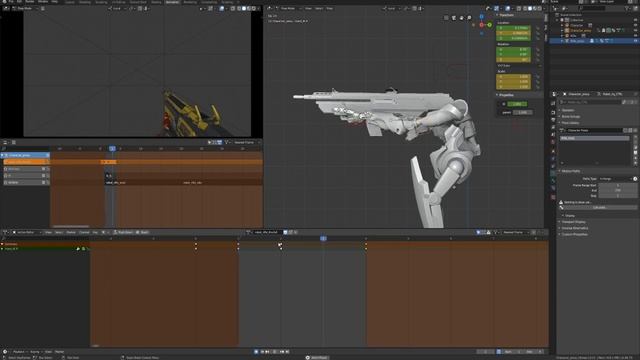Expand Bone Groups panel
The image size is (640, 360).
tap(570, 116)
